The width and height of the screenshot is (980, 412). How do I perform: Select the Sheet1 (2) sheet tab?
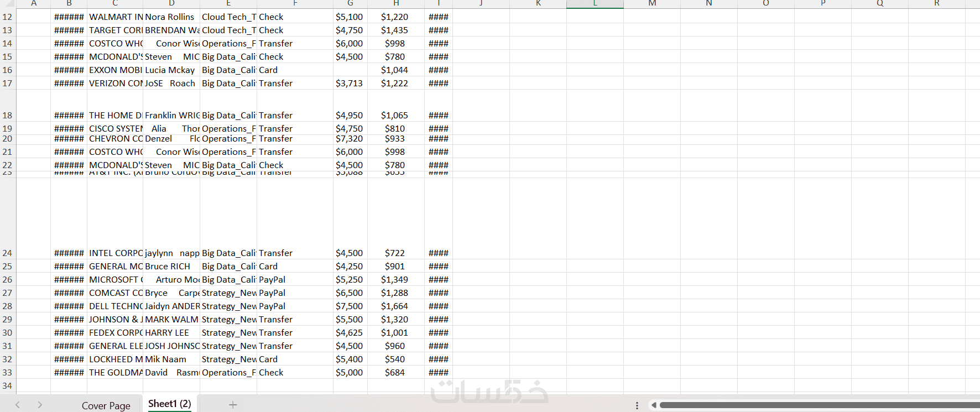tap(170, 404)
